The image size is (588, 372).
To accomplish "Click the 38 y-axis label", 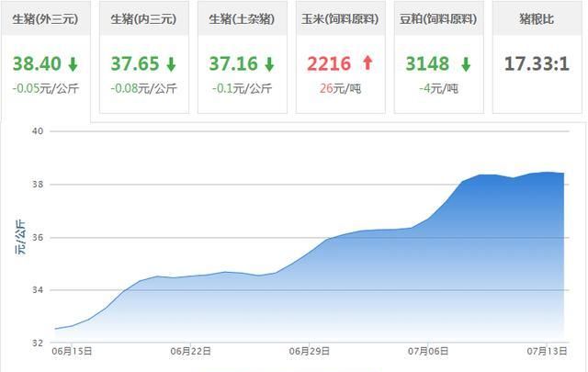I will pyautogui.click(x=38, y=185).
